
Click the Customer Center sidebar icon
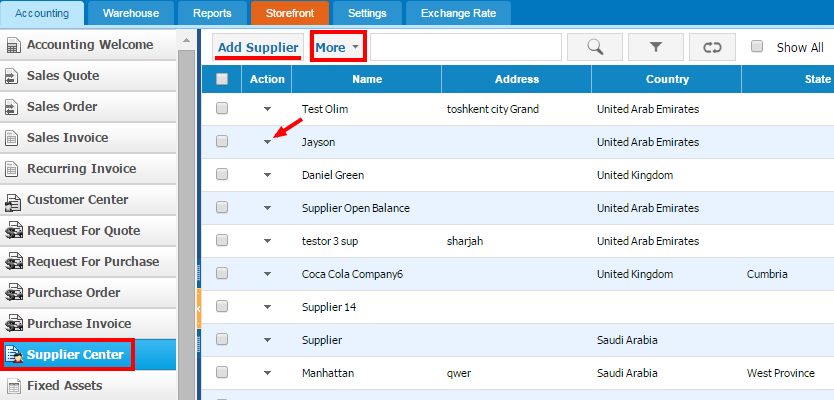click(x=12, y=201)
